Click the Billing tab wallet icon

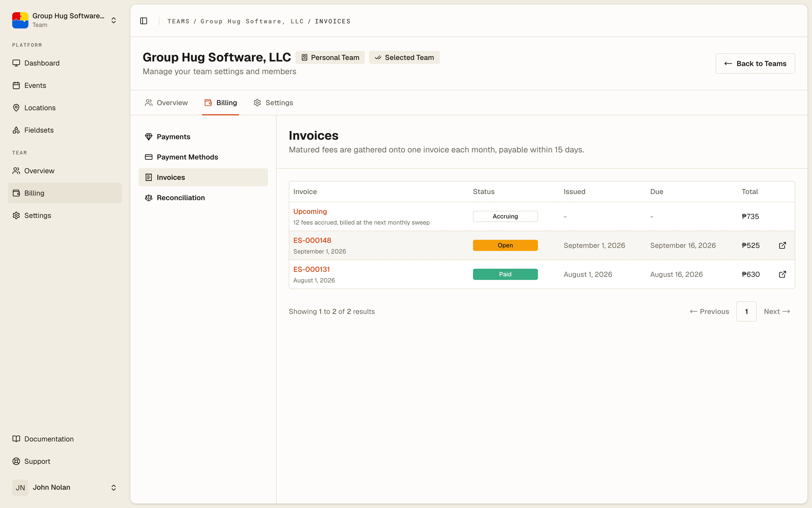click(x=208, y=102)
